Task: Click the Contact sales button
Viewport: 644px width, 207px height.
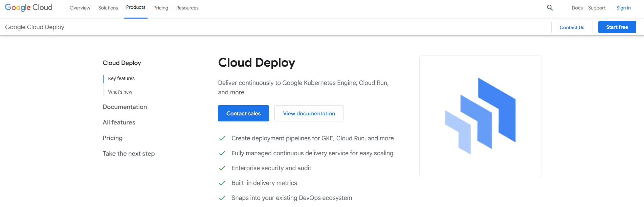Action: (243, 113)
